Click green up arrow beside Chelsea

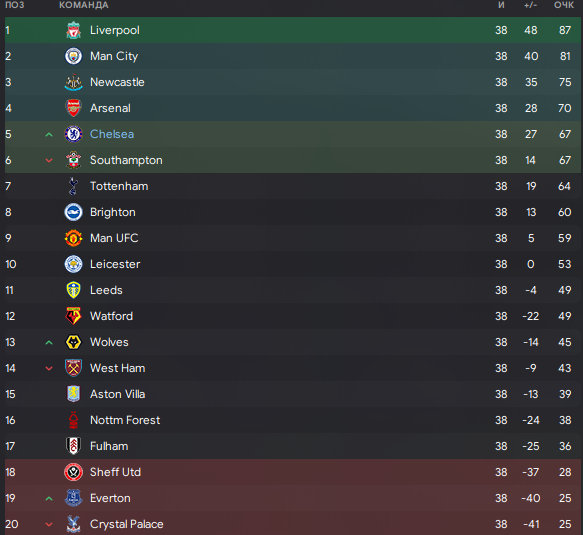(49, 135)
